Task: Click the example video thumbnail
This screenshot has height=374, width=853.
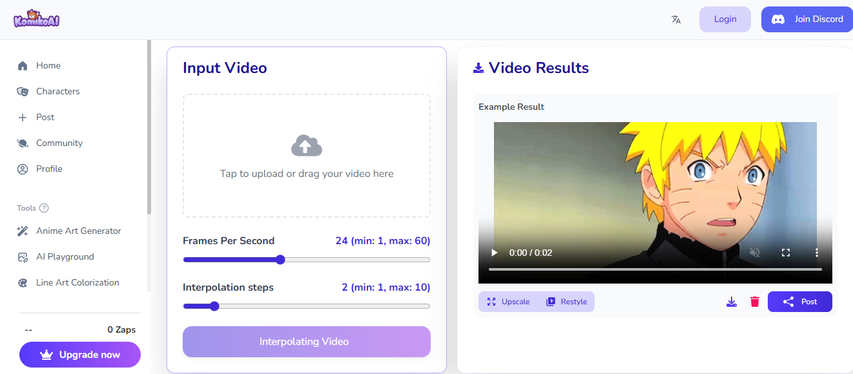Action: (655, 203)
